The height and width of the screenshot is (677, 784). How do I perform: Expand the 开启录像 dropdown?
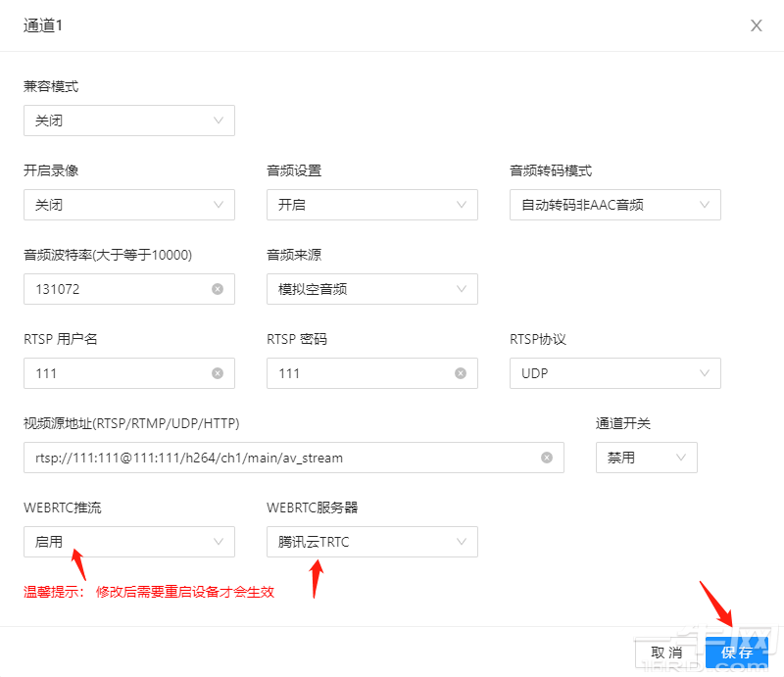pos(129,205)
